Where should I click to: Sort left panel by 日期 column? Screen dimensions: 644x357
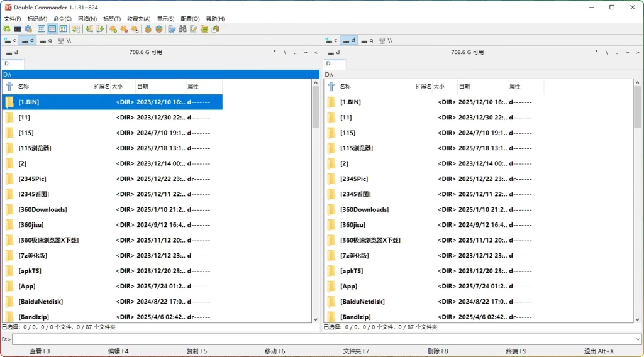coord(160,87)
